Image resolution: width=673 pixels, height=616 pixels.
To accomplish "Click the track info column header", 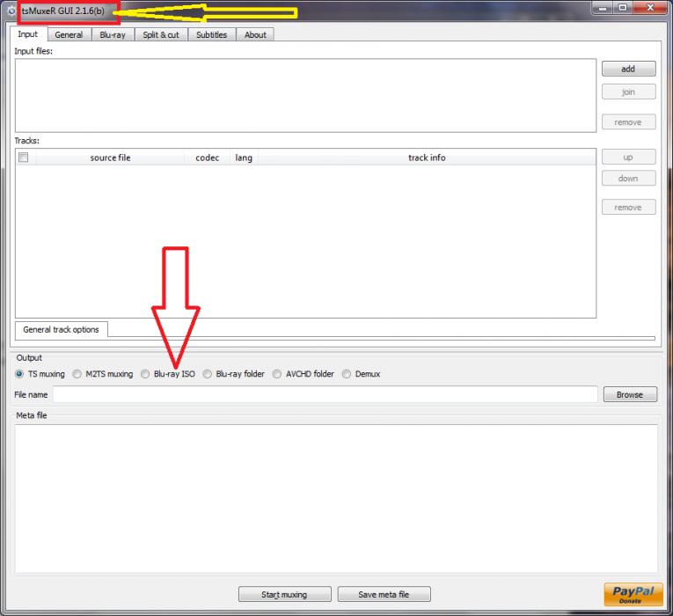I will (x=427, y=158).
